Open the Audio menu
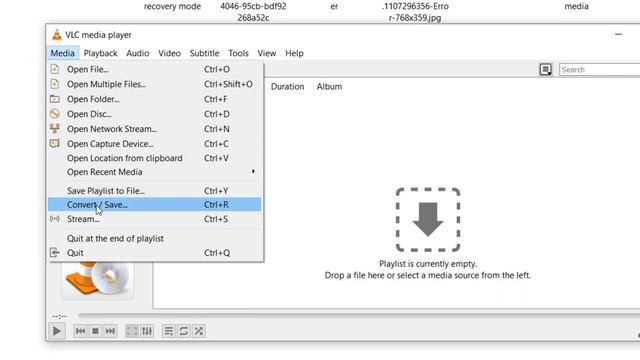 coord(138,53)
